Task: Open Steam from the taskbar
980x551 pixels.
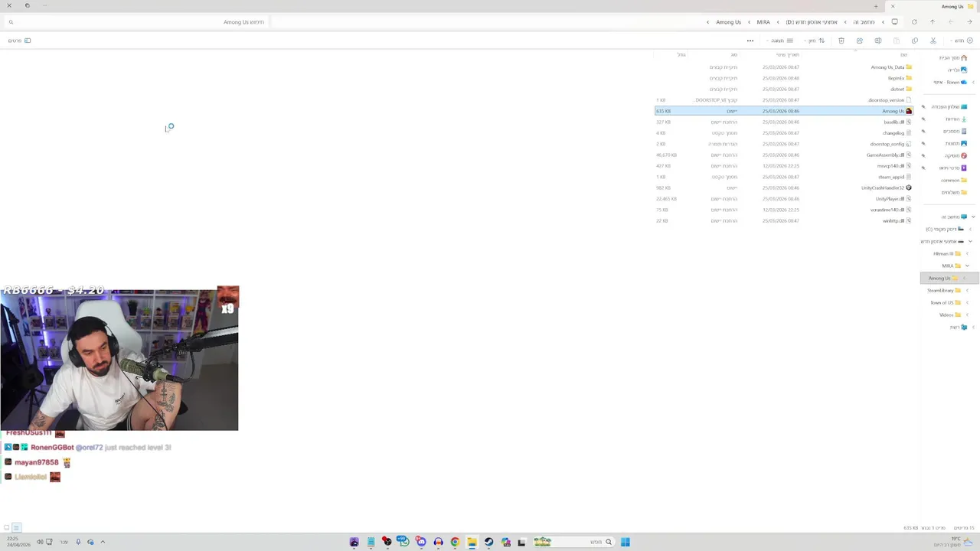Action: pos(488,542)
